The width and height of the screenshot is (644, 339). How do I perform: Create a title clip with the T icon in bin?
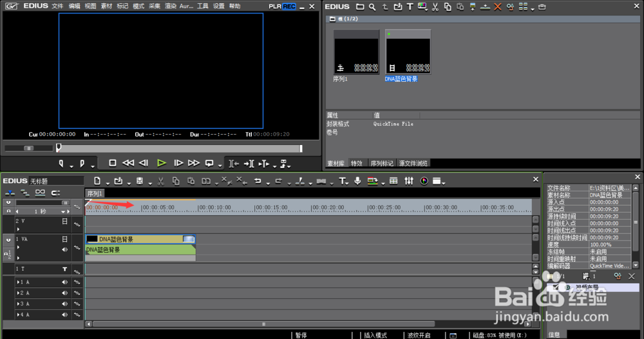[x=410, y=6]
